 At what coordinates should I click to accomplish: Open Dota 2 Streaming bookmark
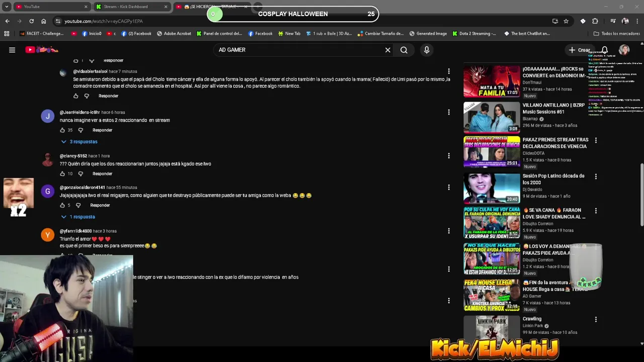pos(474,34)
